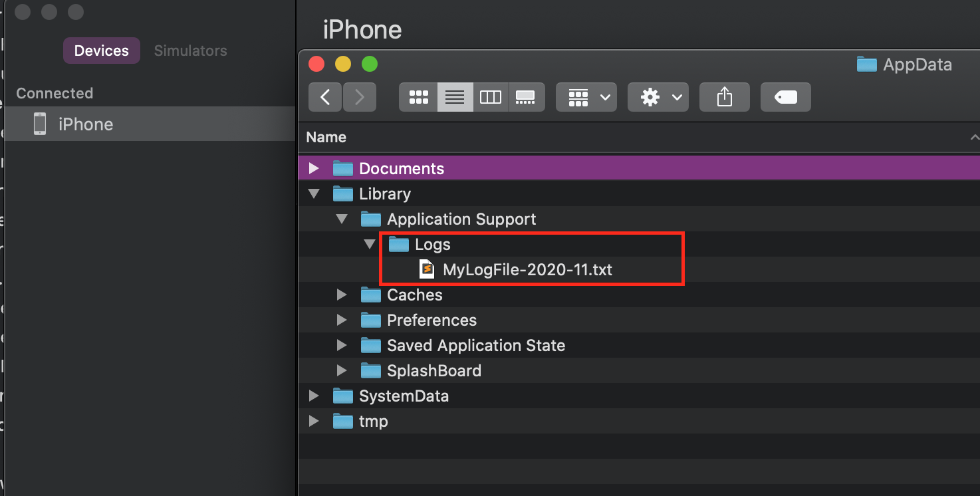980x496 pixels.
Task: Click the Preferences folder icon
Action: (371, 320)
